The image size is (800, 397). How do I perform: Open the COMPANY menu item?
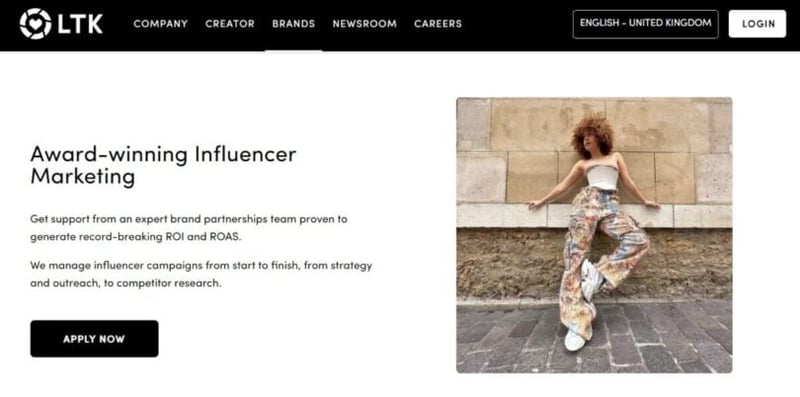[x=161, y=24]
